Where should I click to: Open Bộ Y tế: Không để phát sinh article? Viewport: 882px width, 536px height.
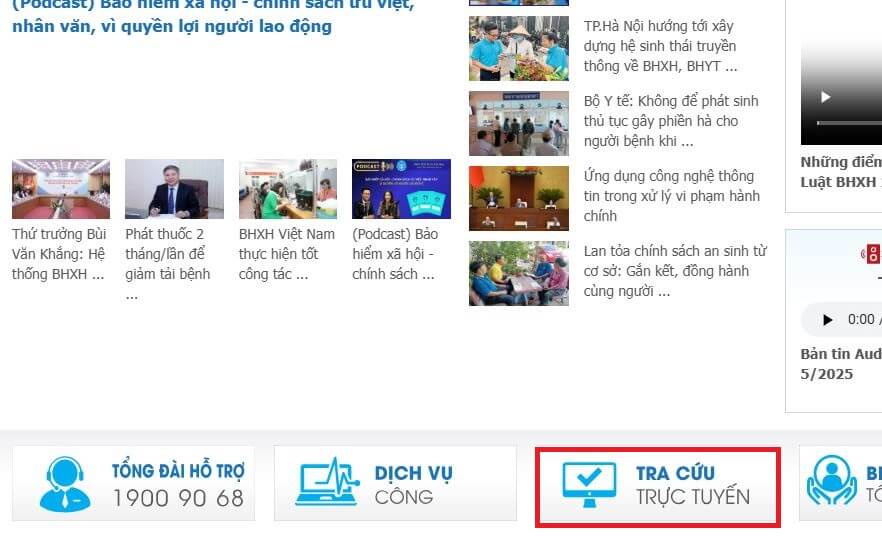671,121
